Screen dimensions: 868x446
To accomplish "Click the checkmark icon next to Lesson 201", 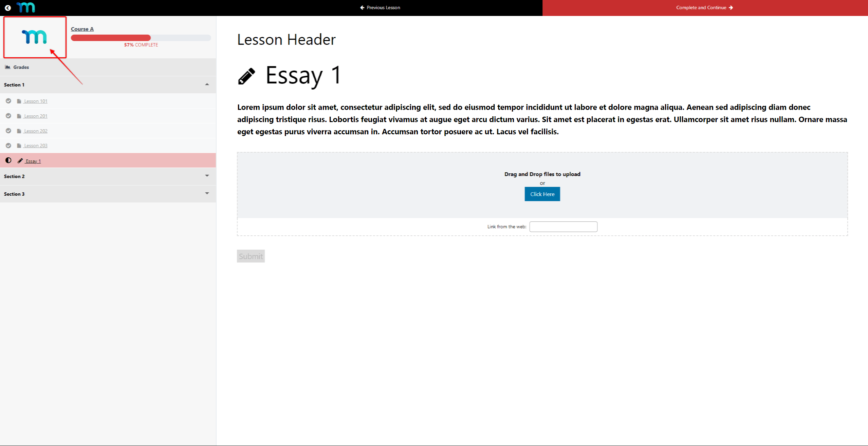I will 8,116.
